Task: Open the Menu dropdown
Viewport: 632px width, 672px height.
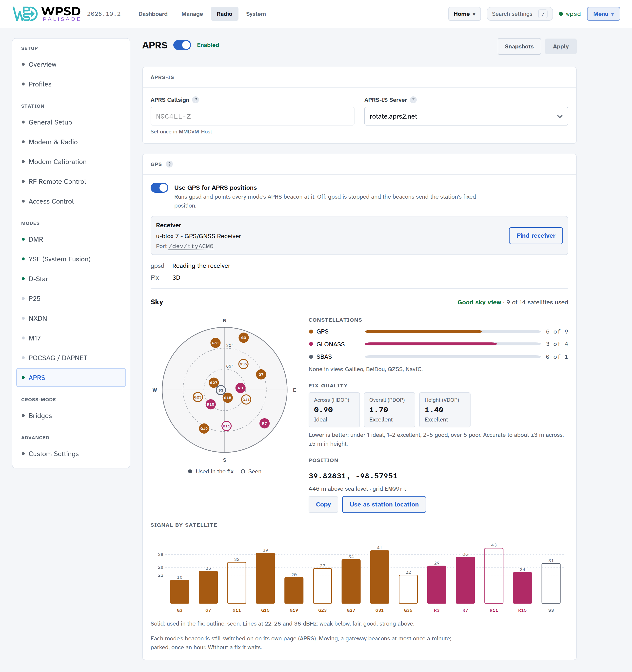Action: [x=603, y=14]
